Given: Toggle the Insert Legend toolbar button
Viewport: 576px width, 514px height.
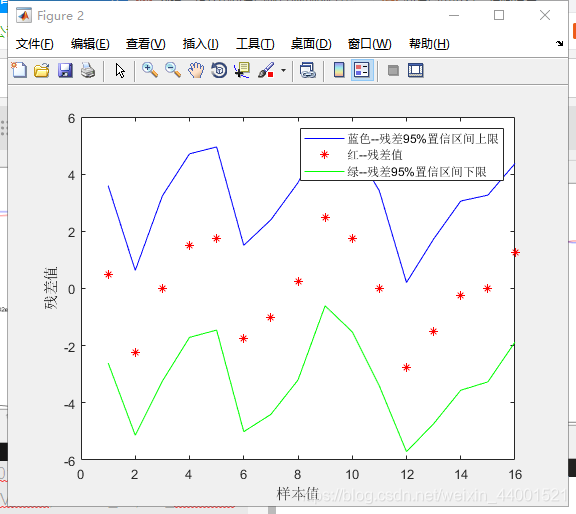Looking at the screenshot, I should (x=361, y=70).
